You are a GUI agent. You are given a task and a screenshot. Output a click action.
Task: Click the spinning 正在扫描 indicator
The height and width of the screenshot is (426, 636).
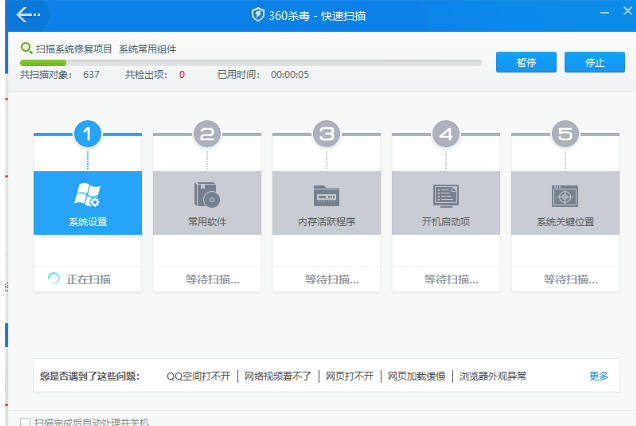(x=54, y=278)
